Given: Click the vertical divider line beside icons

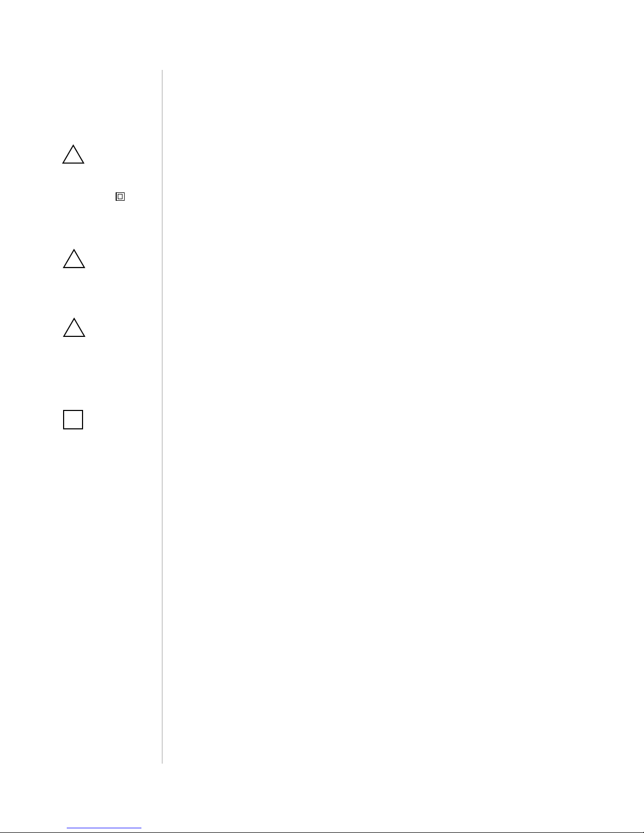Looking at the screenshot, I should point(162,416).
